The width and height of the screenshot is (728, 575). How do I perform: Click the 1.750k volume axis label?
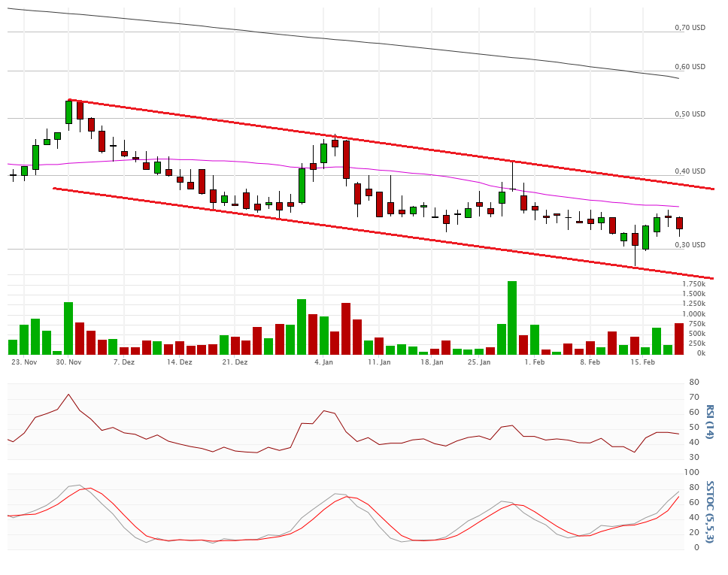[694, 284]
